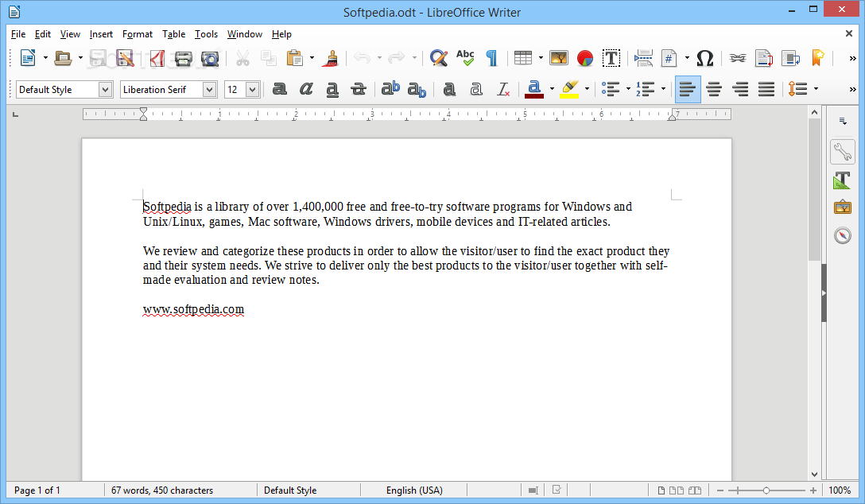The image size is (865, 504).
Task: Open the Tools menu
Action: click(207, 34)
